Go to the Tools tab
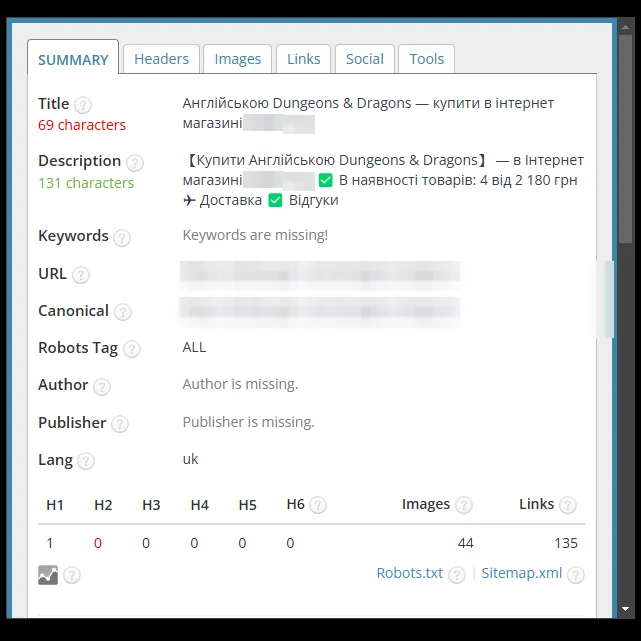Screen dimensions: 641x641 coord(426,59)
